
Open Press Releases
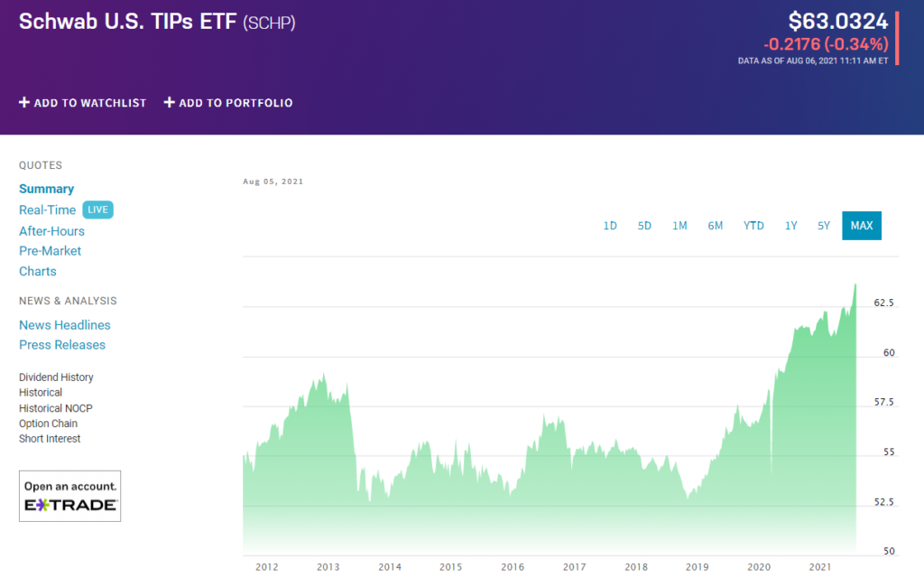(x=62, y=344)
